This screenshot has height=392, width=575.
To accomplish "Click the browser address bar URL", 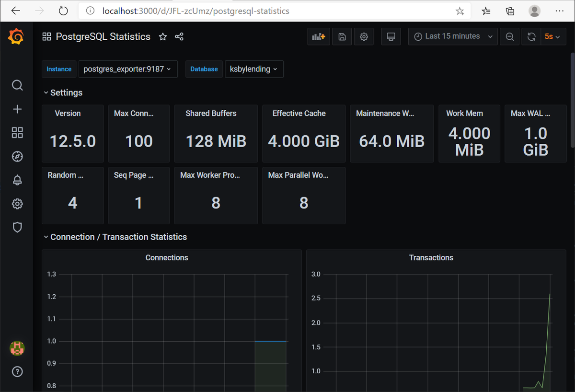I will point(195,11).
